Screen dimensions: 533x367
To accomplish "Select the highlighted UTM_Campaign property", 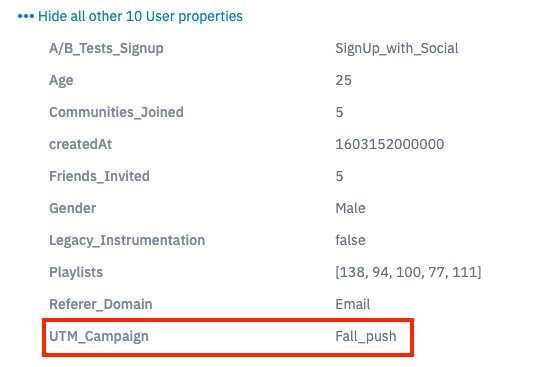I will click(x=228, y=337).
